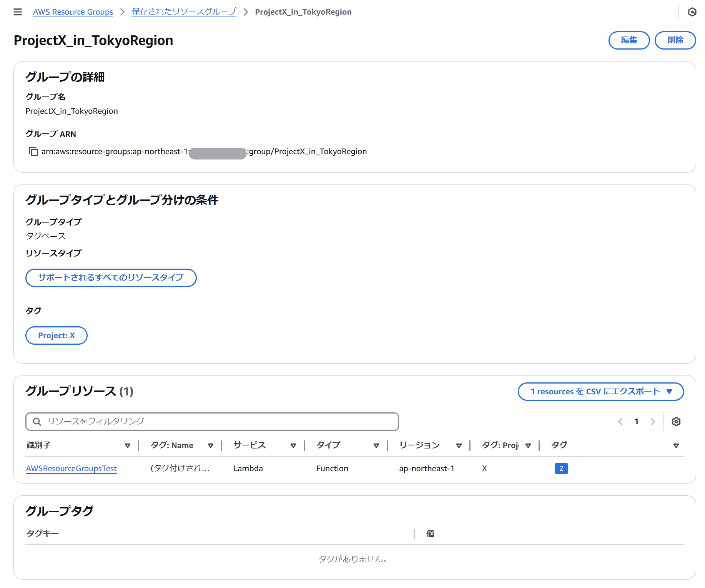
Task: Click the hexagon icon at top right
Action: click(692, 12)
